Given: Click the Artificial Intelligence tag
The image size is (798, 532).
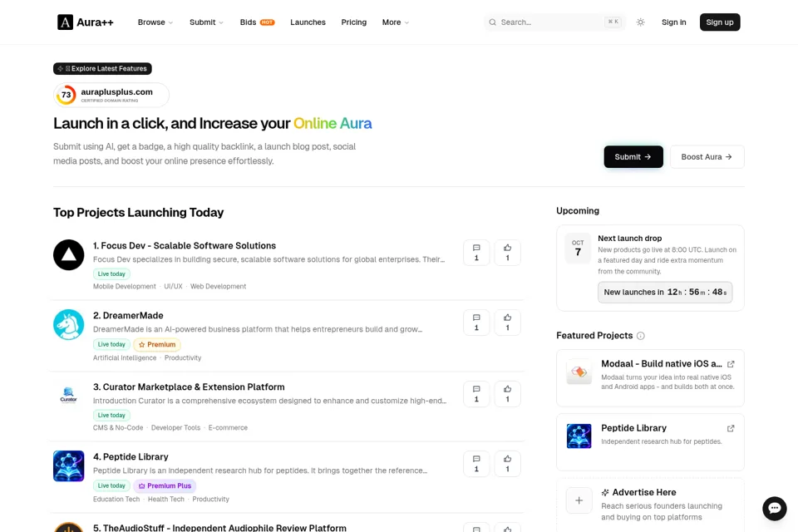Looking at the screenshot, I should click(125, 358).
